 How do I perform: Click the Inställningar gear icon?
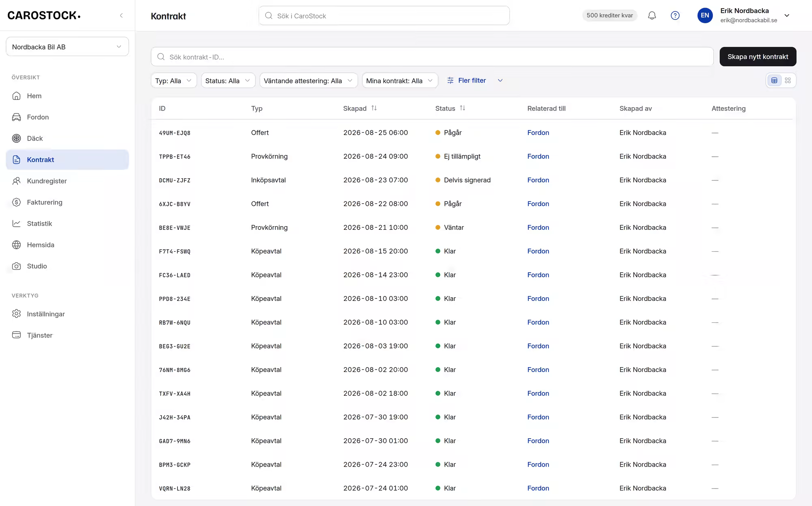coord(16,314)
